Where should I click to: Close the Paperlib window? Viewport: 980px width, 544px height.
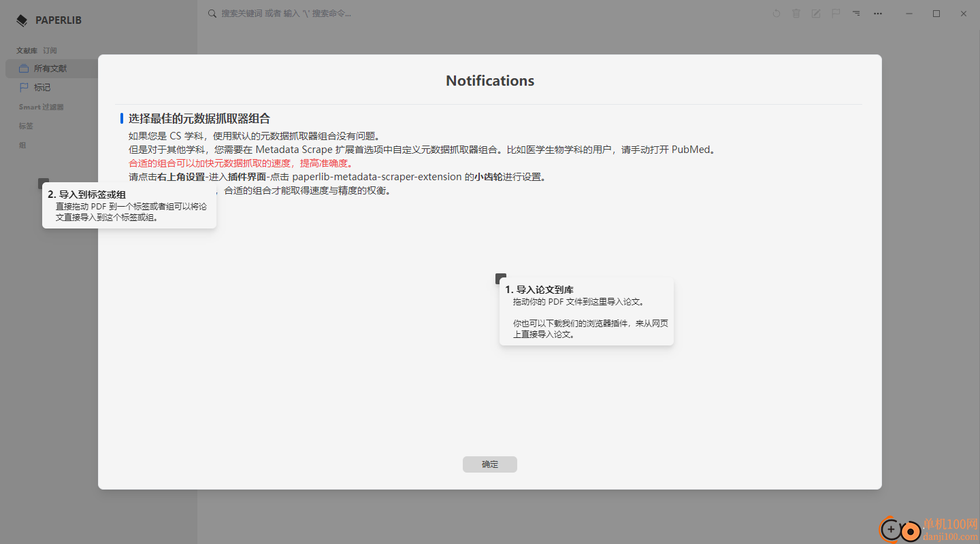point(964,13)
